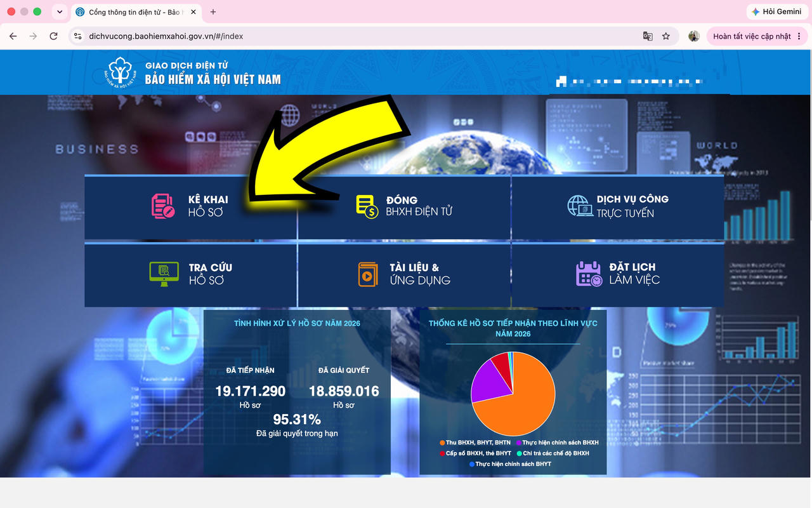Open the browser profile avatar
The height and width of the screenshot is (508, 812).
tap(694, 36)
